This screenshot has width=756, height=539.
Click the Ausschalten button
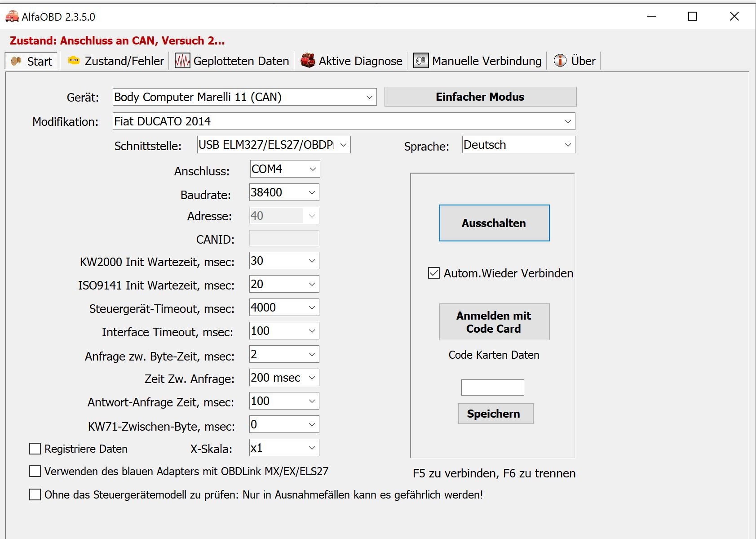click(494, 223)
